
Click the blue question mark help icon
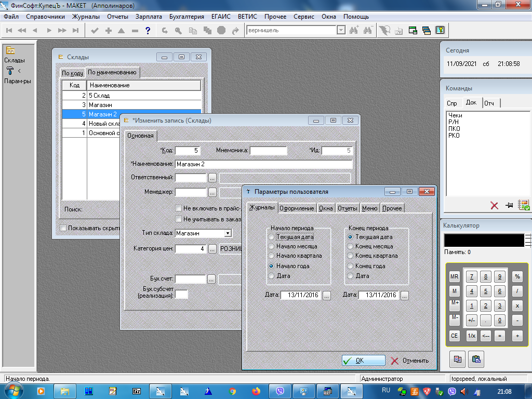[148, 31]
